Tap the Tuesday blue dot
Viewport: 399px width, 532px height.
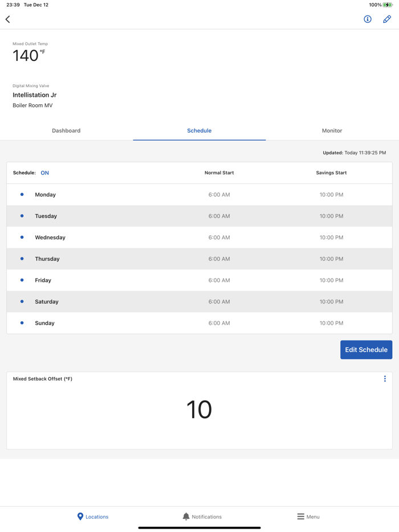22,216
